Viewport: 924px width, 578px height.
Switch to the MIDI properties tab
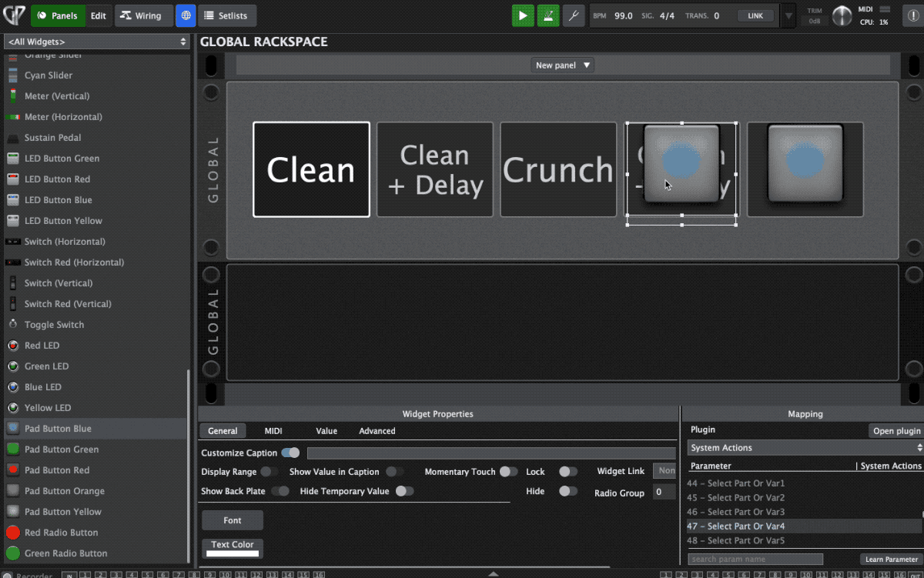click(x=273, y=431)
